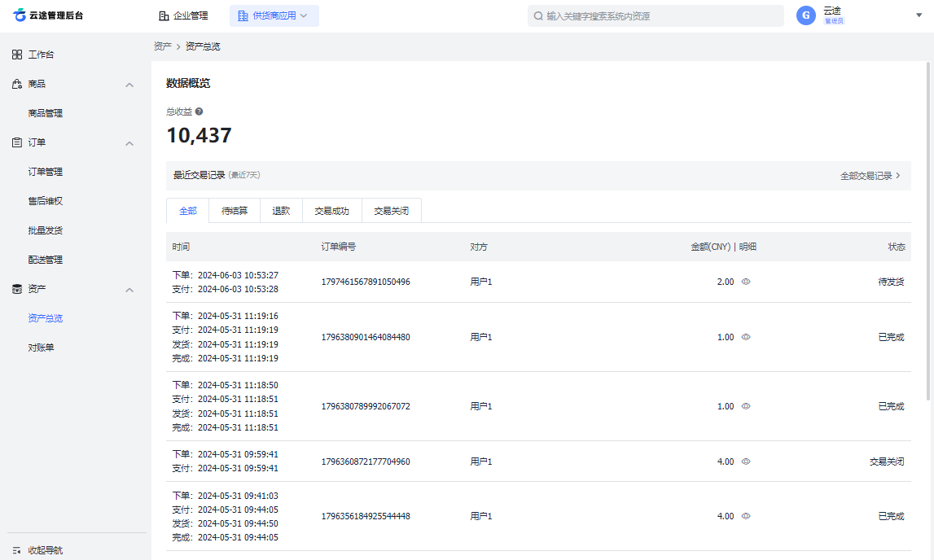Click the 总收益 help question icon
Screen dimensions: 934x560
(x=199, y=112)
